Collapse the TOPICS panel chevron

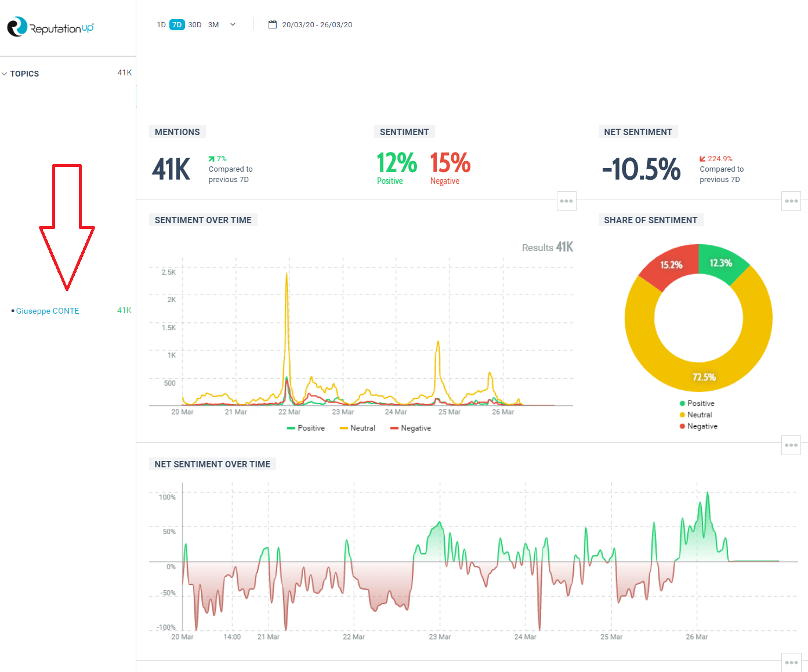(5, 73)
